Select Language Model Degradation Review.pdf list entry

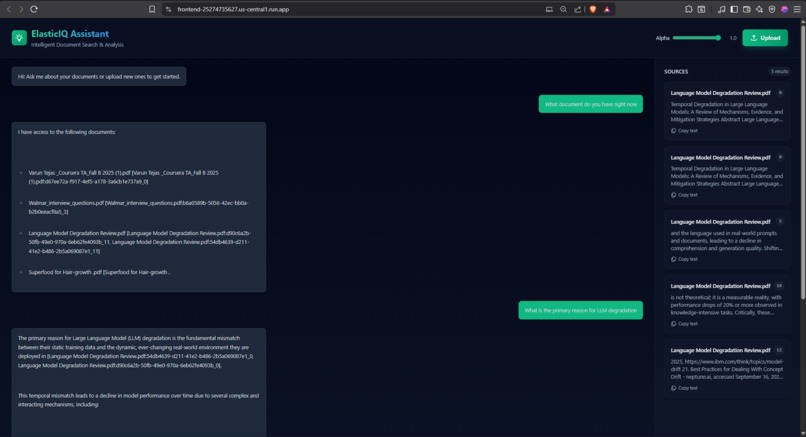point(139,242)
